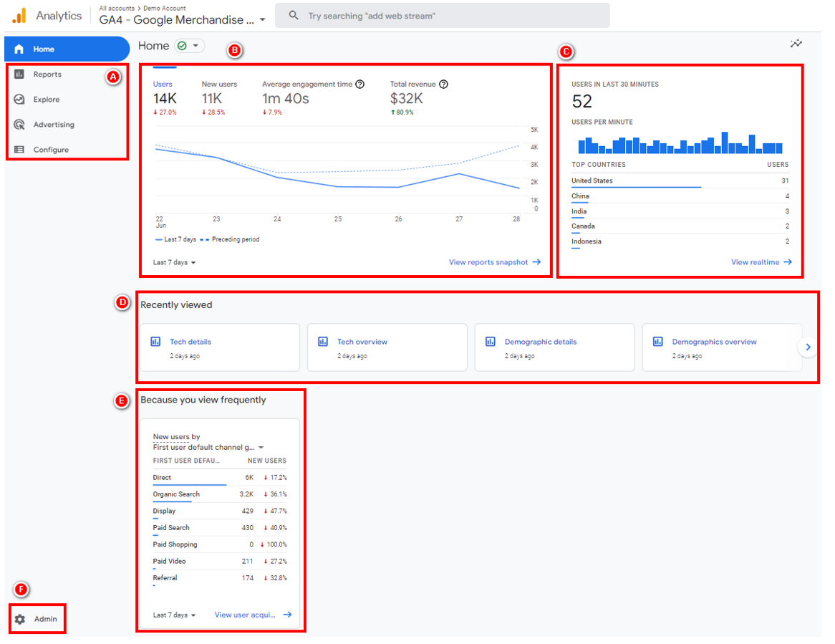The width and height of the screenshot is (835, 644).
Task: Switch to the New users metric tab
Action: coord(219,84)
